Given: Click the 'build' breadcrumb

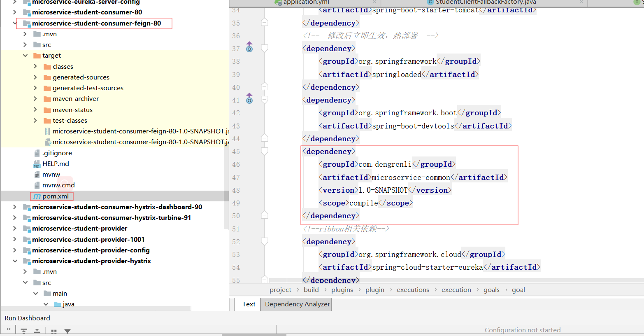Looking at the screenshot, I should tap(311, 290).
